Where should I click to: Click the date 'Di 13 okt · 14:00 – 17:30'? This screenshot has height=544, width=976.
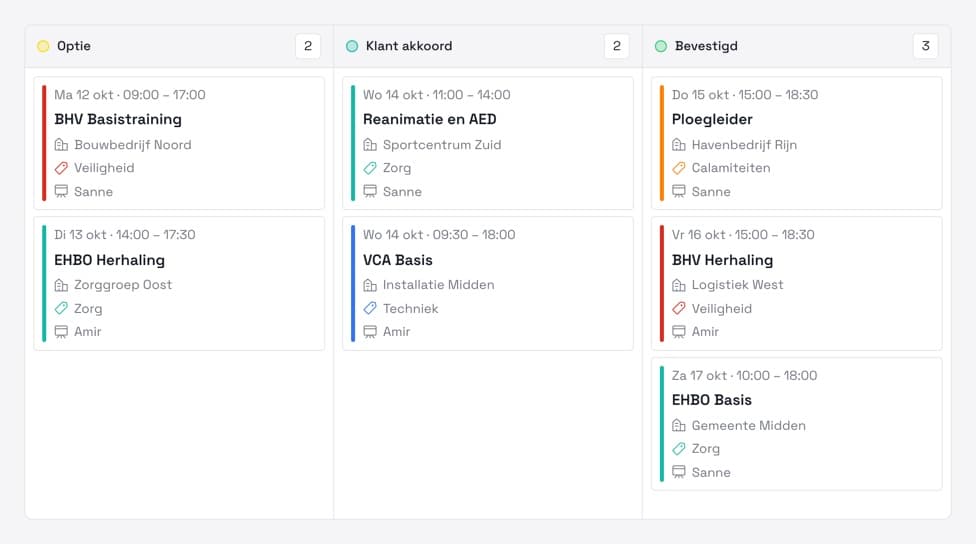coord(124,235)
